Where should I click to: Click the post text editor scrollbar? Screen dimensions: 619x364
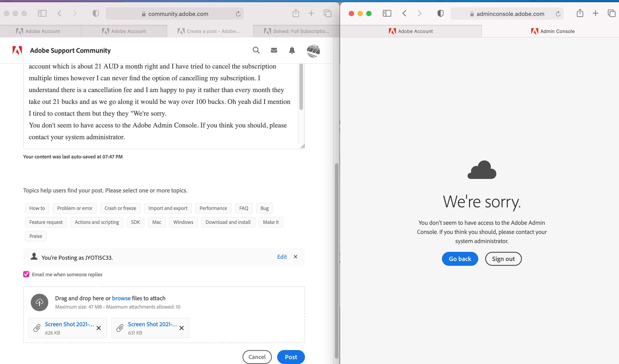click(x=301, y=86)
